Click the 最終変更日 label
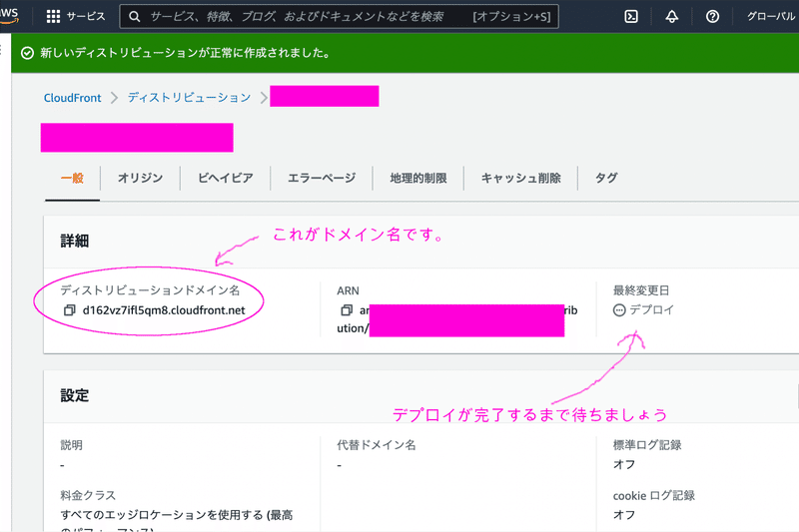 tap(641, 290)
